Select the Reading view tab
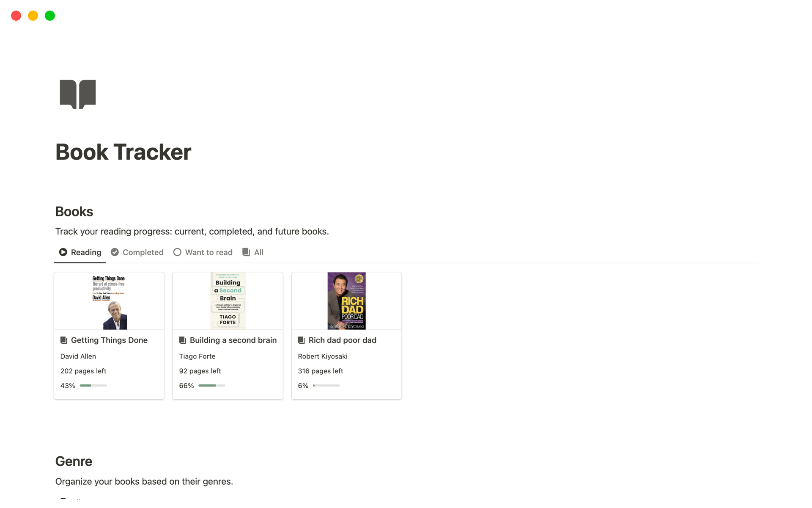 click(x=85, y=252)
